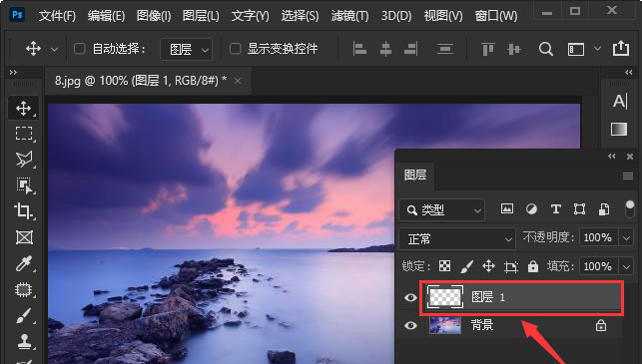Toggle lock transparent pixels
642x364 pixels.
444,266
